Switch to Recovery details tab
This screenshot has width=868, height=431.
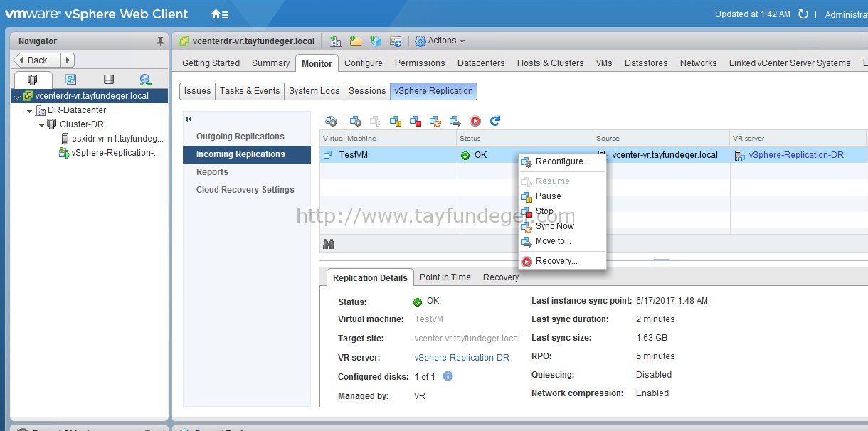pyautogui.click(x=501, y=277)
